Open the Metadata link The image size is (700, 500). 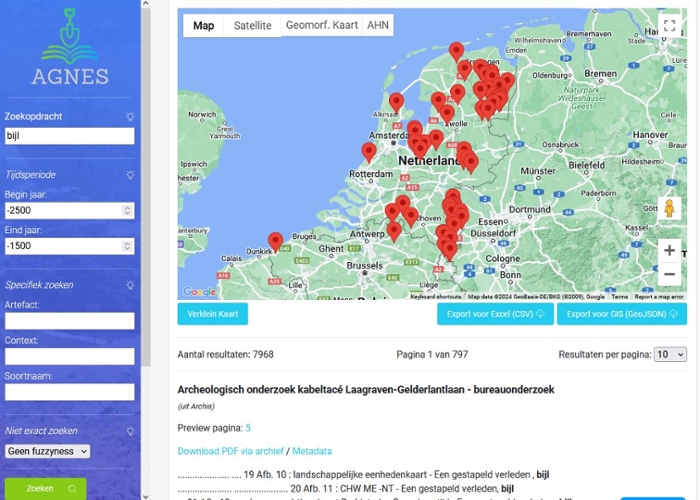312,451
